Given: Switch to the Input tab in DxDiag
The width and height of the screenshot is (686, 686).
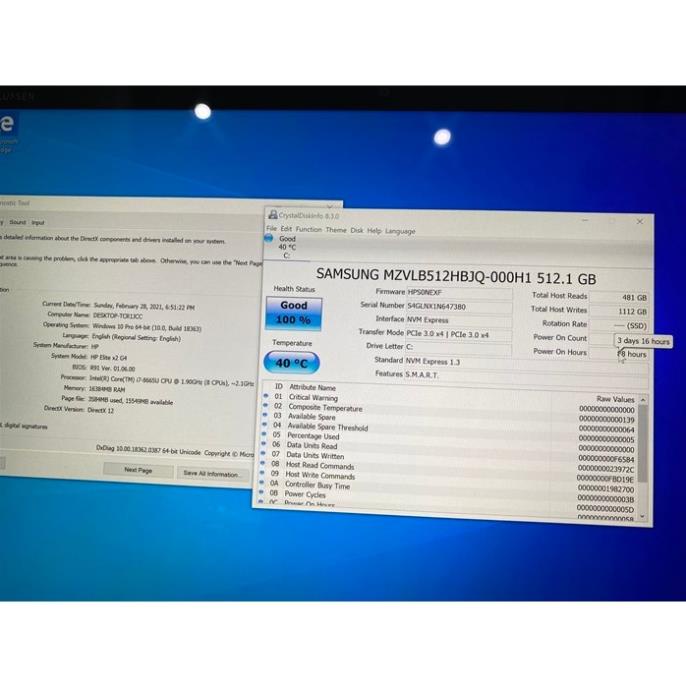Looking at the screenshot, I should (x=38, y=223).
